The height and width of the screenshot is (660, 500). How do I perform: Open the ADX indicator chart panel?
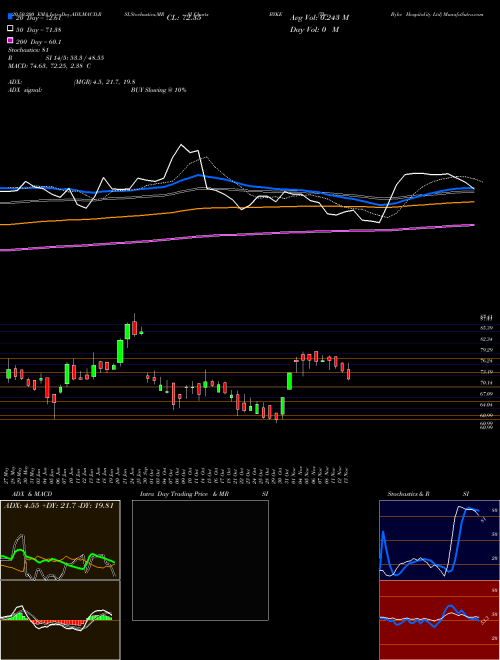coord(60,540)
